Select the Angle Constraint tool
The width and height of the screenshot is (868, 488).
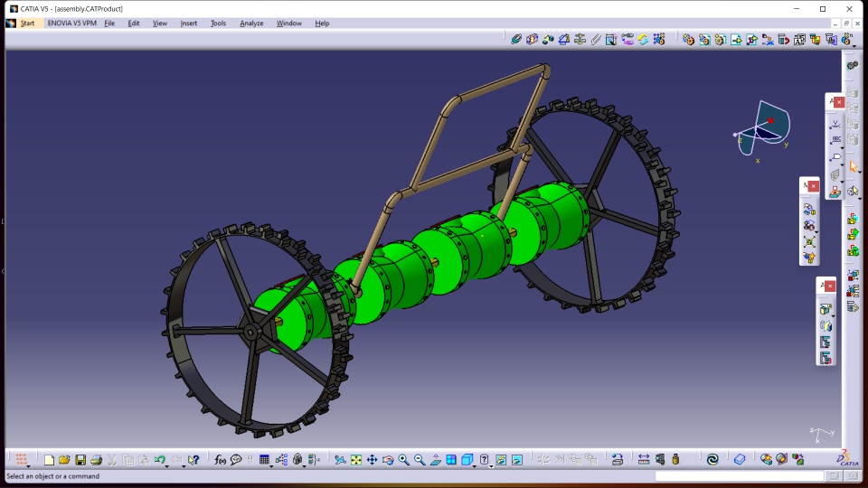click(x=564, y=39)
